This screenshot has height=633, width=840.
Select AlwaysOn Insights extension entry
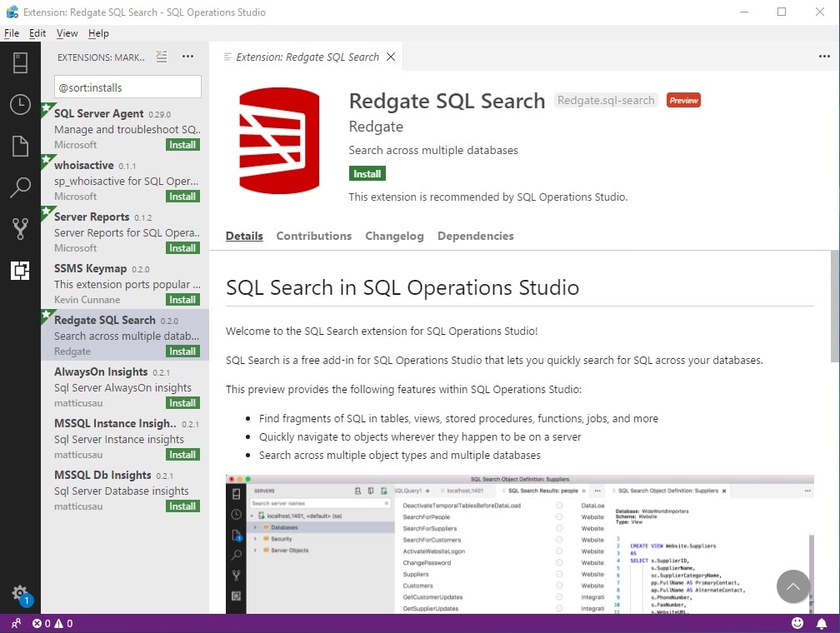125,387
